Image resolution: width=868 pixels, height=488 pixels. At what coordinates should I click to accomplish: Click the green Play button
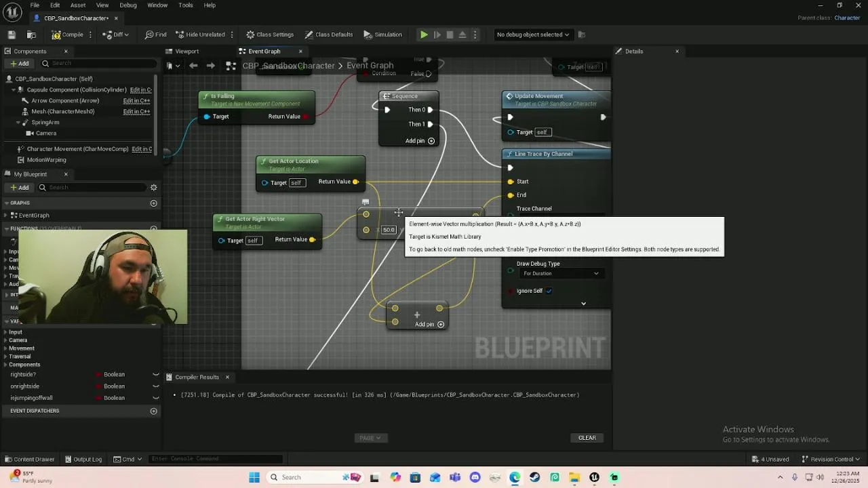[x=424, y=35]
